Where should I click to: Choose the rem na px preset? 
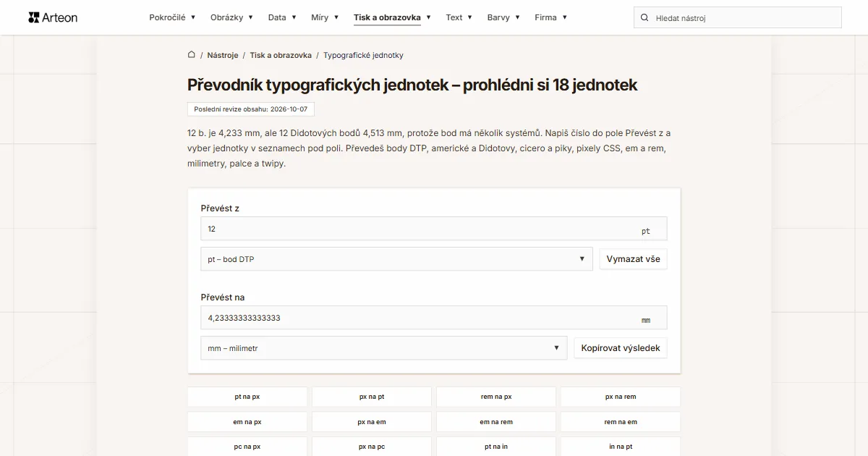496,397
